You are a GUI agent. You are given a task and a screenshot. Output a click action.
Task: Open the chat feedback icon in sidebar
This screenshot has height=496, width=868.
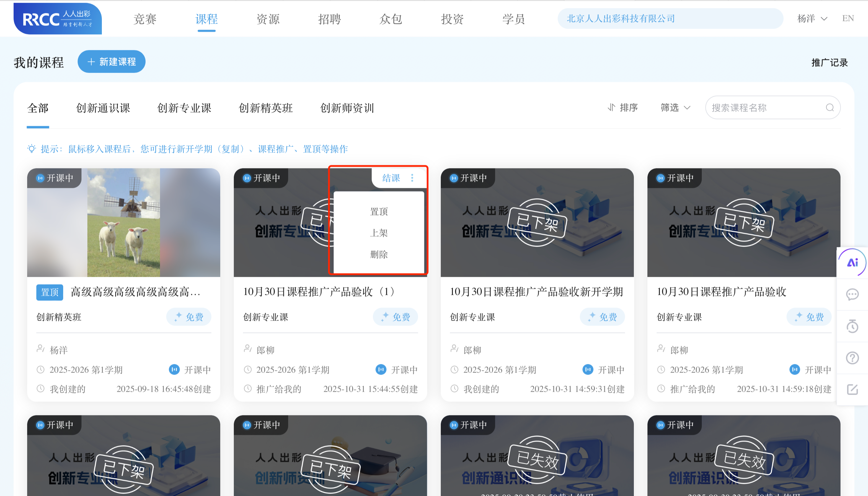click(852, 294)
